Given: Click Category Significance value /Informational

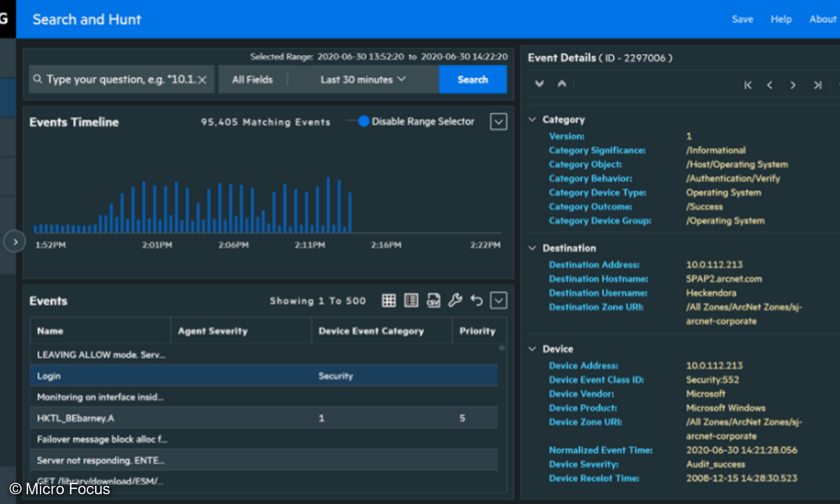Looking at the screenshot, I should (x=716, y=150).
